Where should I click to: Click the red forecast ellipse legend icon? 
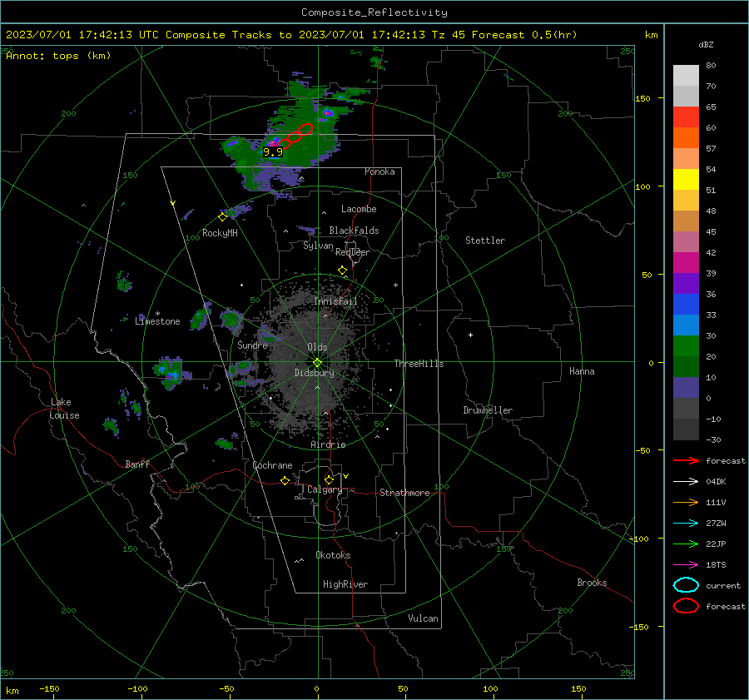[686, 606]
